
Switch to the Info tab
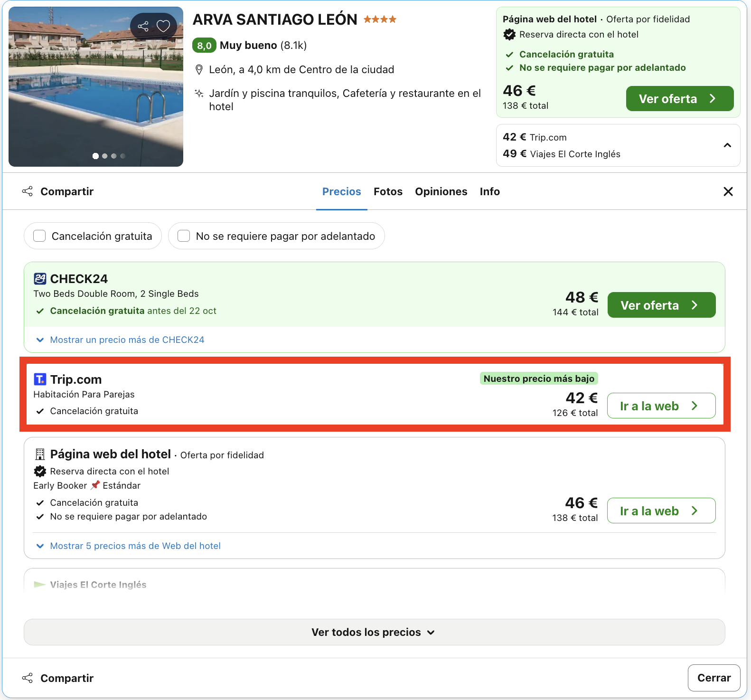tap(489, 191)
